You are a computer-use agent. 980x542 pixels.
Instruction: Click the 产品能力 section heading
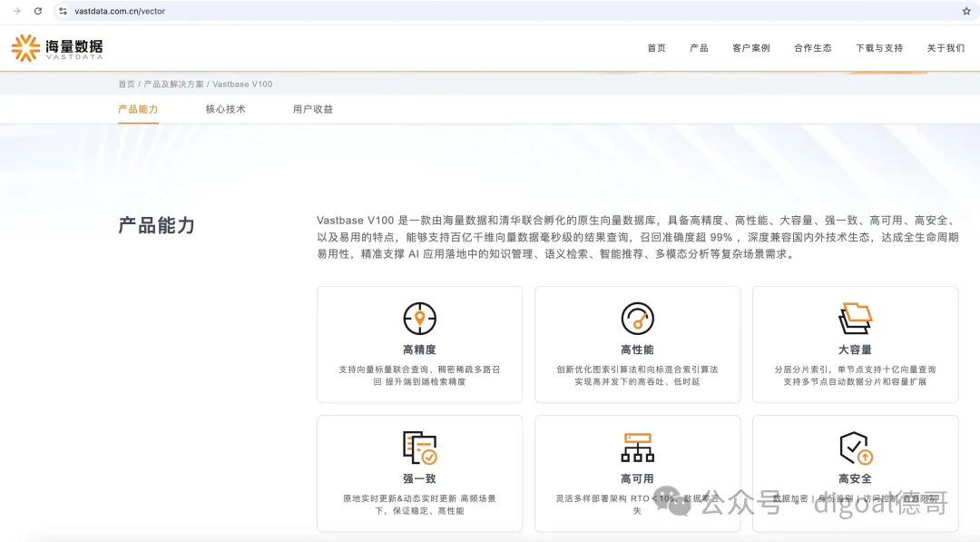(157, 226)
